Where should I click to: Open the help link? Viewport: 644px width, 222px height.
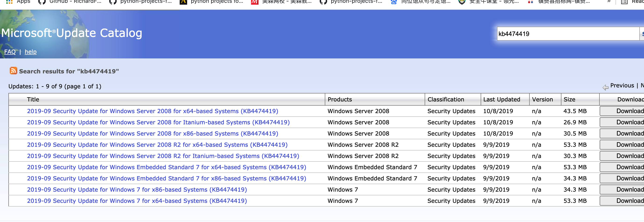pyautogui.click(x=31, y=52)
